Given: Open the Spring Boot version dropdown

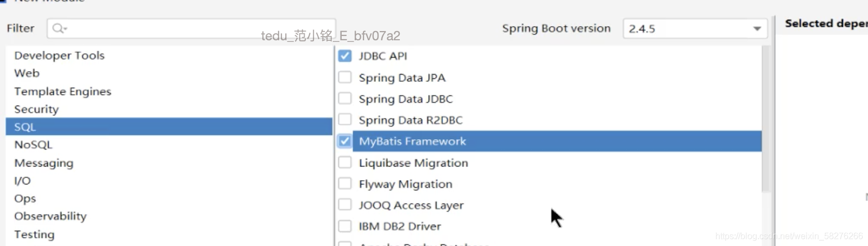Looking at the screenshot, I should coord(695,28).
